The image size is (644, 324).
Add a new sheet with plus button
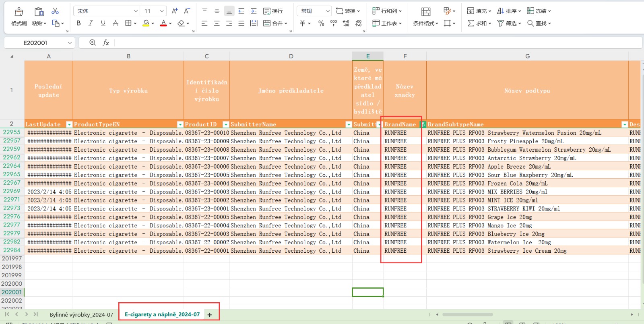click(210, 315)
